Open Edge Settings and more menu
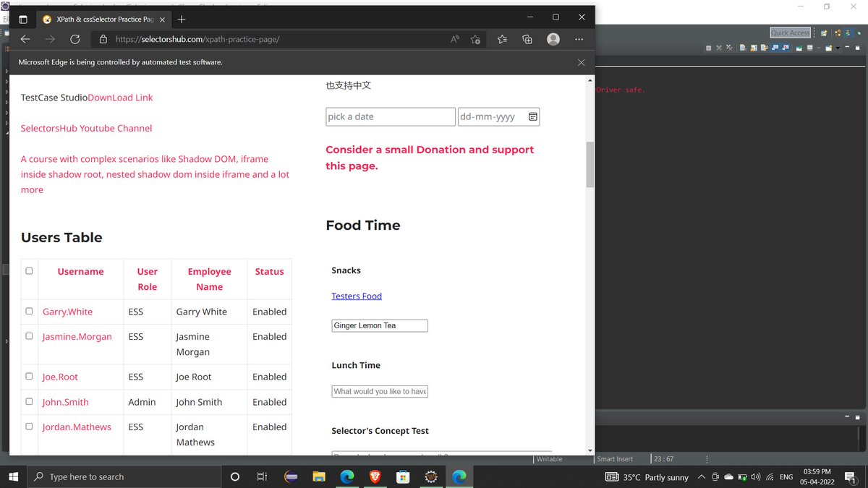 click(579, 39)
